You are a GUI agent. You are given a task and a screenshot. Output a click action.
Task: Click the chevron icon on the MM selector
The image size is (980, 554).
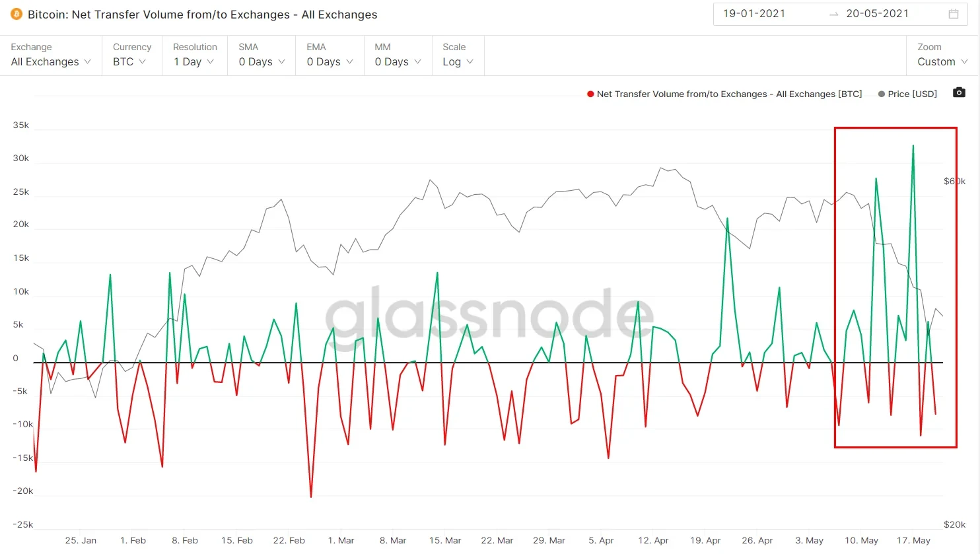pyautogui.click(x=417, y=62)
